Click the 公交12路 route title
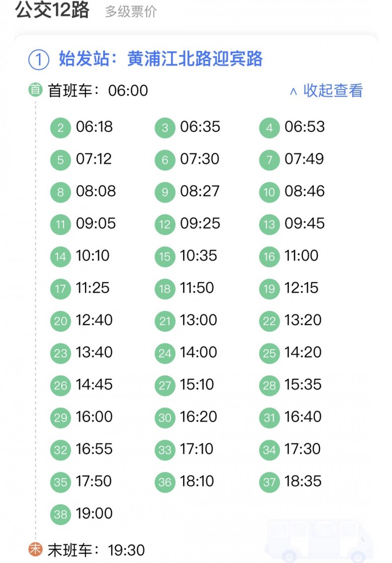This screenshot has height=563, width=392. (52, 10)
